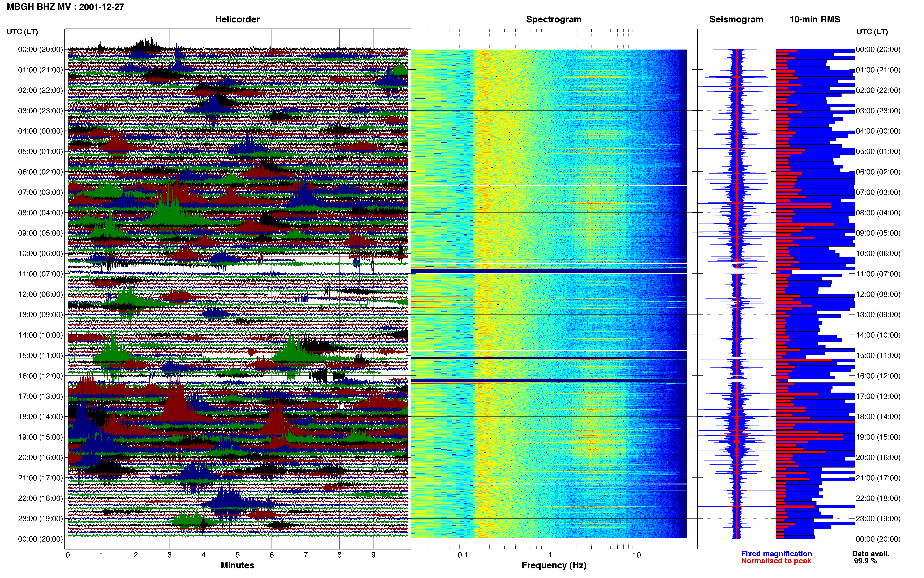Click the plot title 'MBGH BHZ MV : 2001-12-27'
This screenshot has height=578, width=924.
coord(65,7)
